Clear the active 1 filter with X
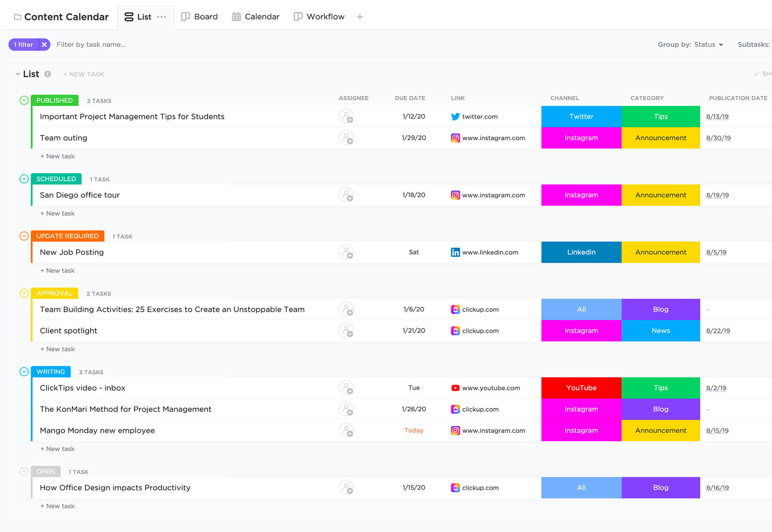The width and height of the screenshot is (772, 532). coord(45,44)
